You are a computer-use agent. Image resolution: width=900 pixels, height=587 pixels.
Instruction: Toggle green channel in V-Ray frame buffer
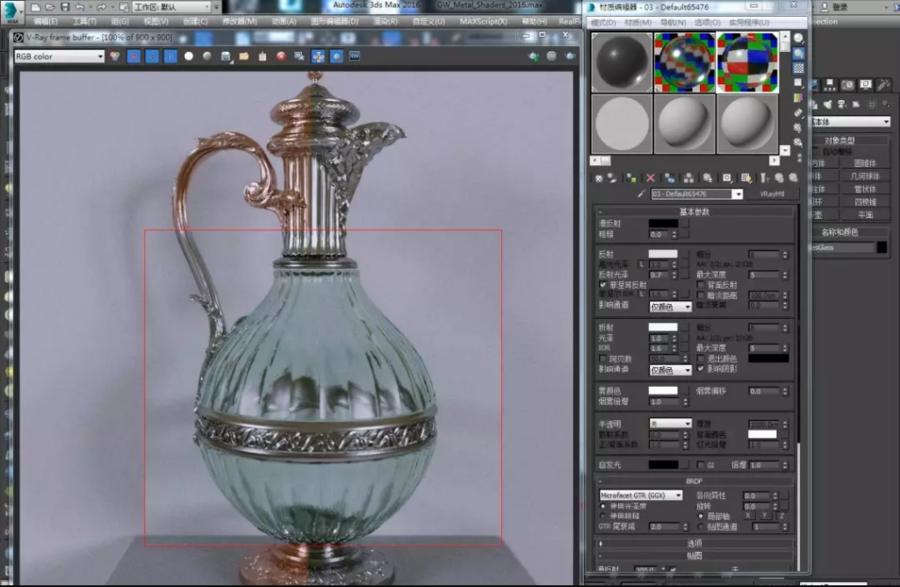[x=152, y=56]
